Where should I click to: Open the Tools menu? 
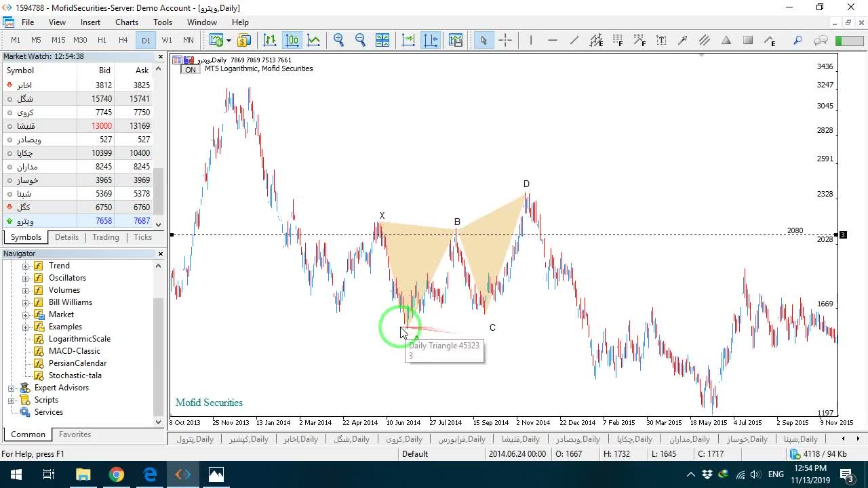[x=163, y=22]
